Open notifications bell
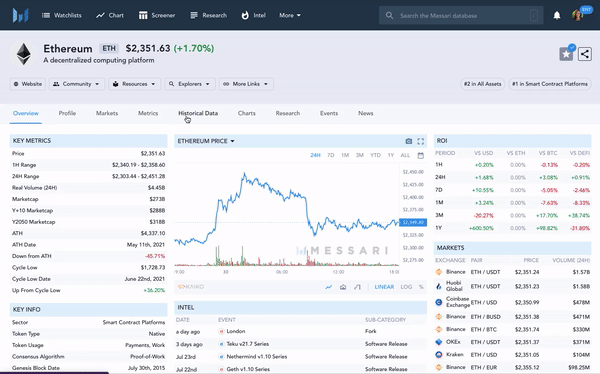This screenshot has height=374, width=600. pyautogui.click(x=557, y=15)
